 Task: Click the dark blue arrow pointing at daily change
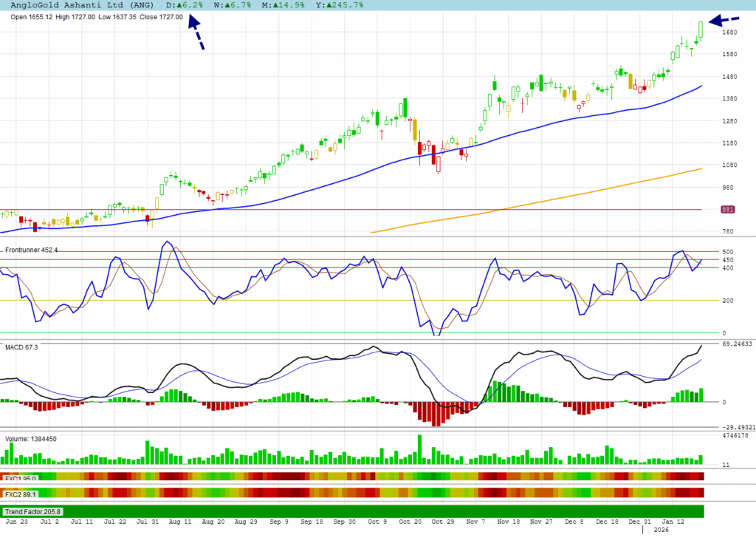click(196, 32)
